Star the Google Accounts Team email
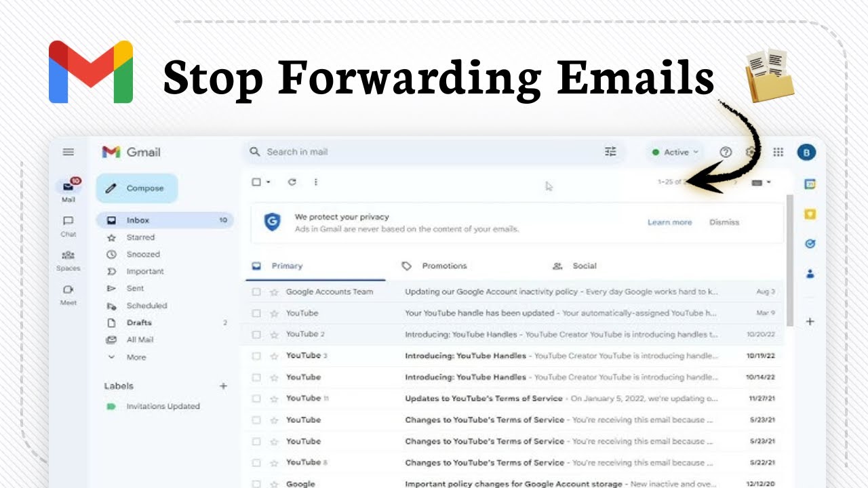 [274, 292]
